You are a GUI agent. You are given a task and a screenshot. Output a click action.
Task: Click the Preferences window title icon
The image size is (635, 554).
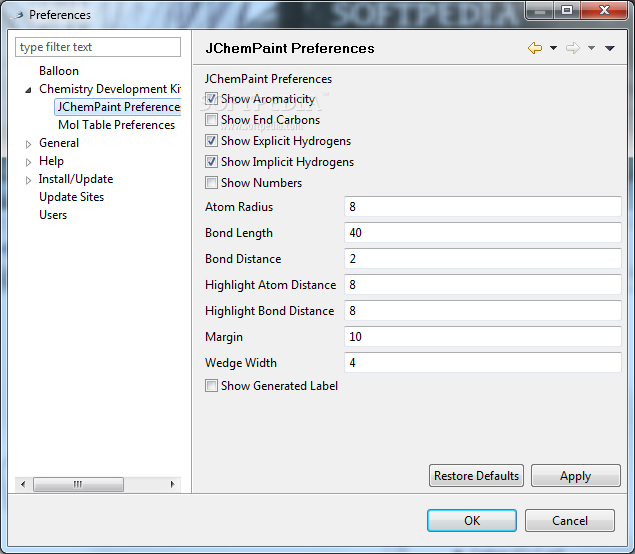pos(19,15)
